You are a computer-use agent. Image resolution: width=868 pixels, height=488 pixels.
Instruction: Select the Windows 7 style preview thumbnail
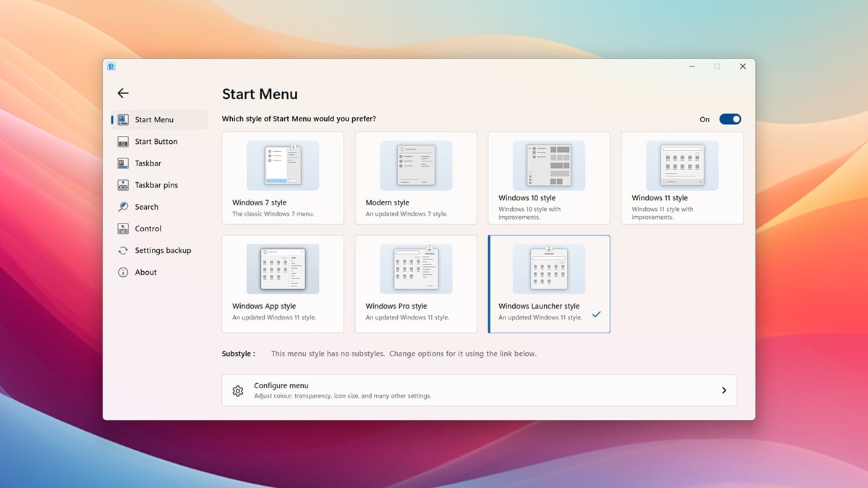click(x=283, y=166)
